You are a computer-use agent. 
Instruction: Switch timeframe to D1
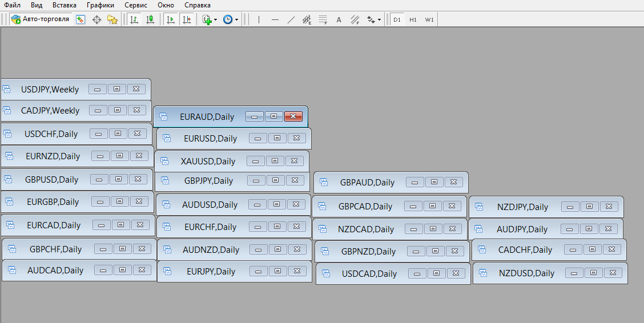(x=397, y=19)
